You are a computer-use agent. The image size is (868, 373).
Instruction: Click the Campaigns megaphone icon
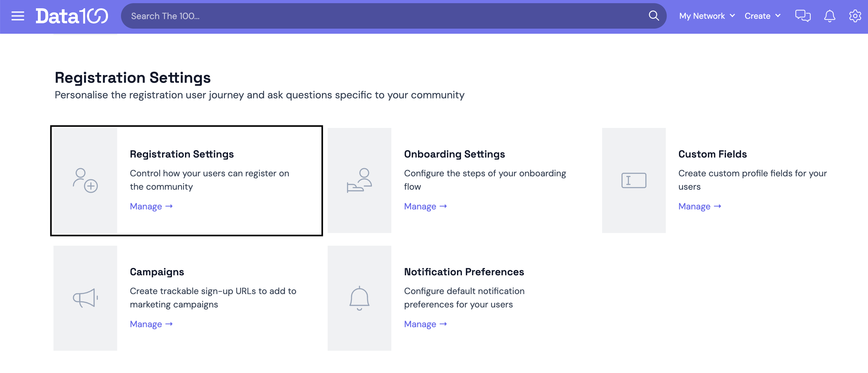coord(85,298)
